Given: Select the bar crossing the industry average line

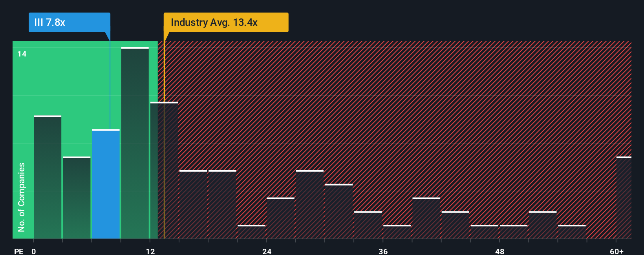Looking at the screenshot, I should (164, 170).
